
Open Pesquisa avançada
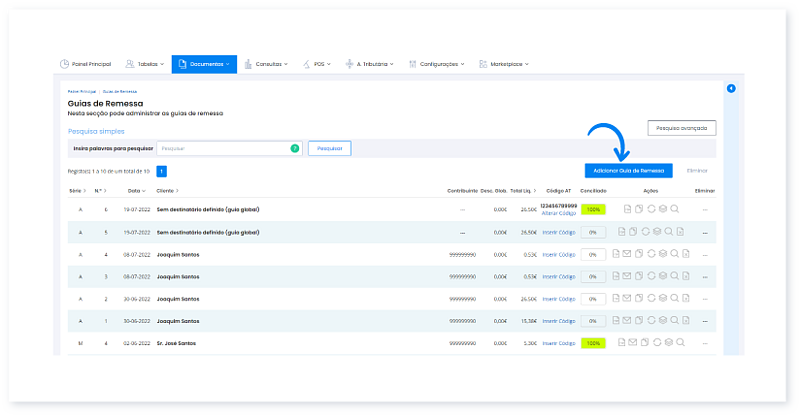click(x=682, y=128)
